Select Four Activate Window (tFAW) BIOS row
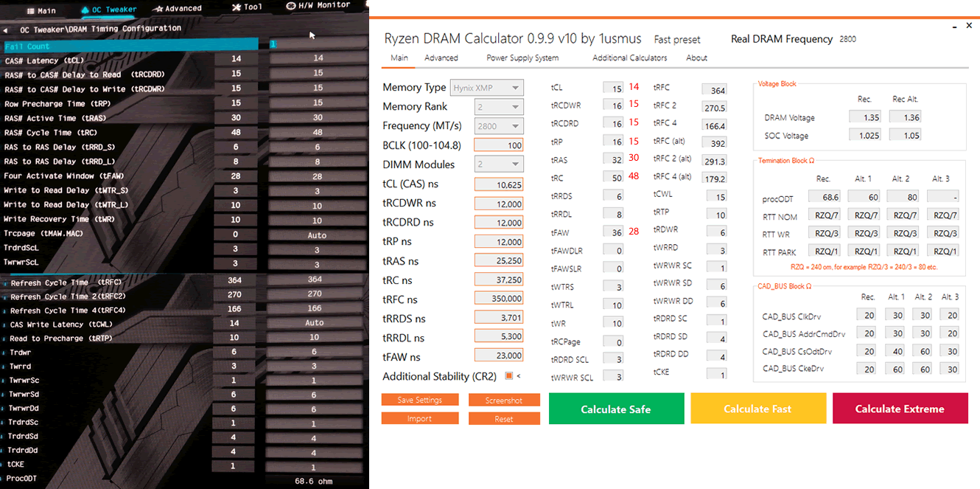 (x=184, y=176)
